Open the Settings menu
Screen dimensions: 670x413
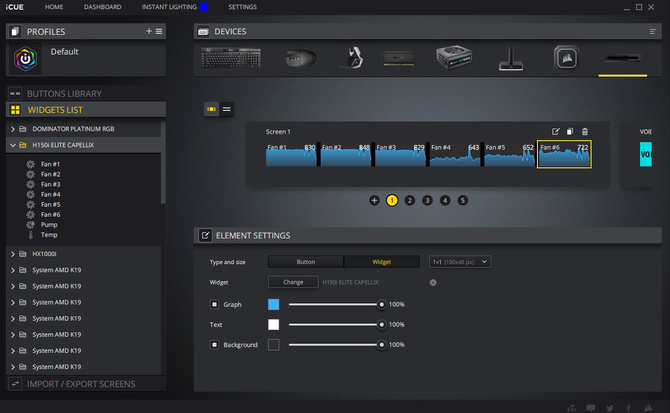pyautogui.click(x=242, y=7)
